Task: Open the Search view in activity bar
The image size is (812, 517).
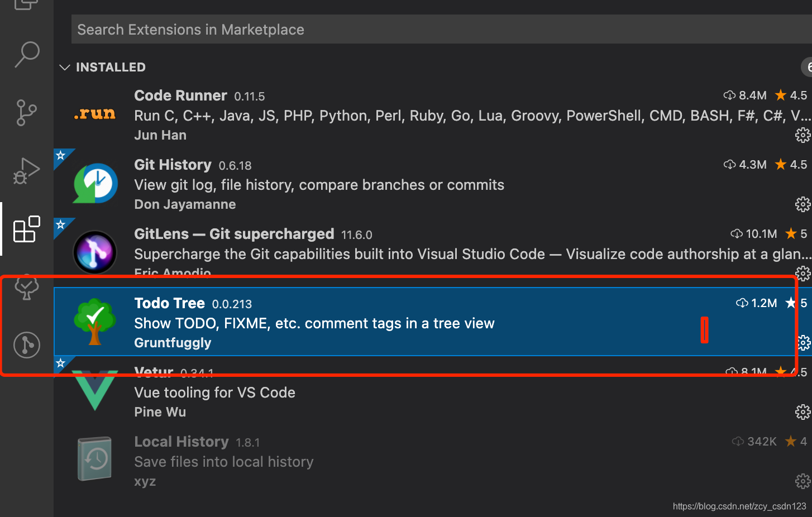Action: (27, 54)
